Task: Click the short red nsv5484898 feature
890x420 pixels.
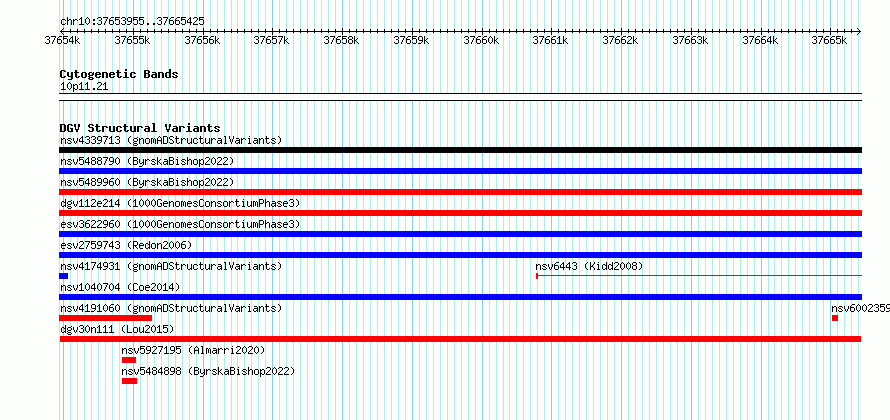Action: (129, 381)
